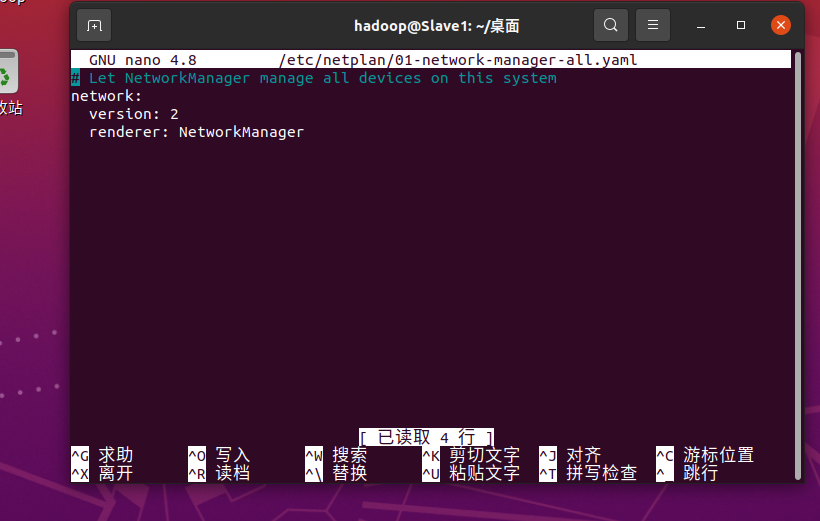
Task: Click the '已读取 4 行' status message
Action: pos(426,437)
